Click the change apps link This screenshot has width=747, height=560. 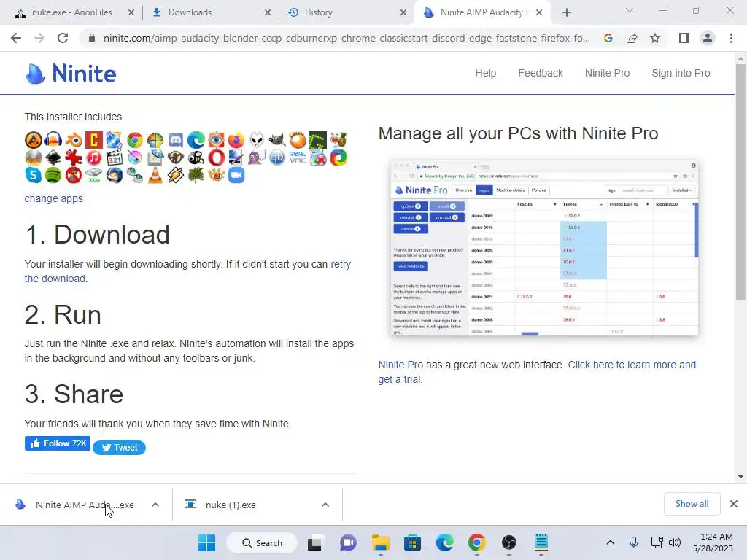point(54,198)
